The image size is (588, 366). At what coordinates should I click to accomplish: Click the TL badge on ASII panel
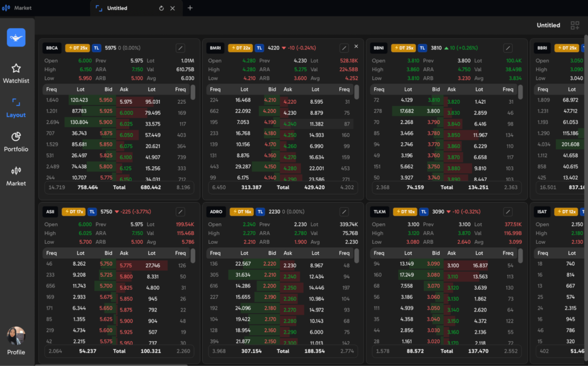(92, 212)
